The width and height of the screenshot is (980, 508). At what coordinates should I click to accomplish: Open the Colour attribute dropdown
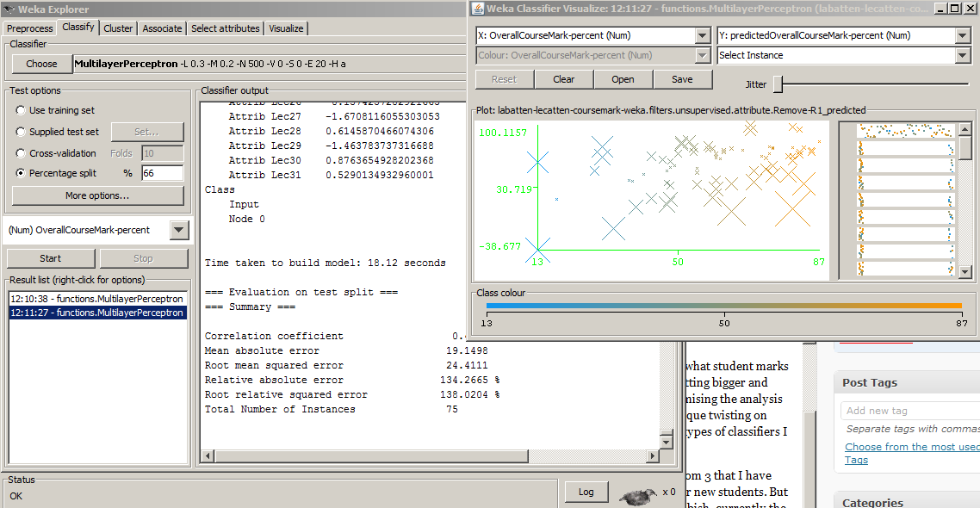pos(703,56)
